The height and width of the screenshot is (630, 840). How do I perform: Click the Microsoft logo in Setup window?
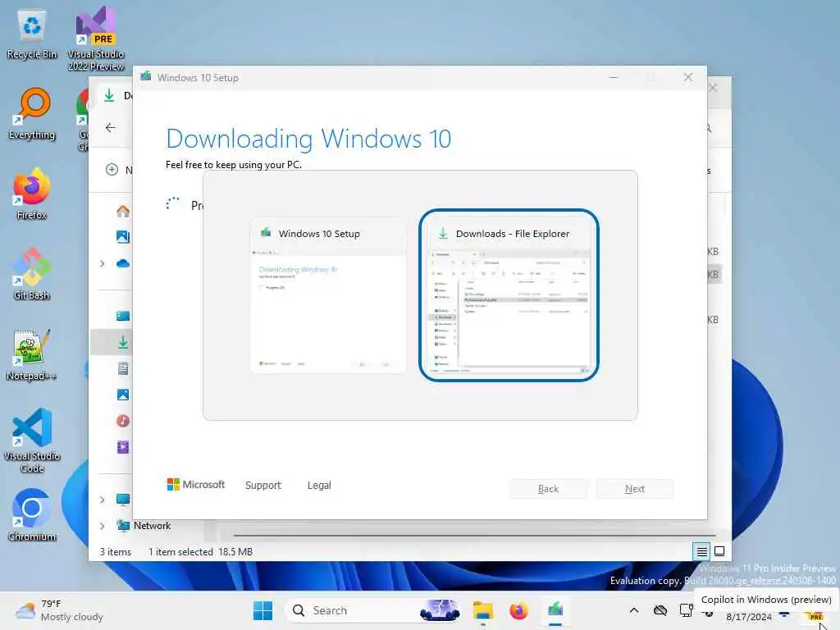point(196,484)
